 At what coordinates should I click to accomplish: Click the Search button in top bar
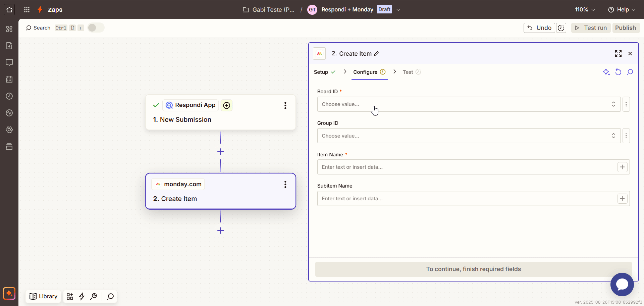pos(38,28)
